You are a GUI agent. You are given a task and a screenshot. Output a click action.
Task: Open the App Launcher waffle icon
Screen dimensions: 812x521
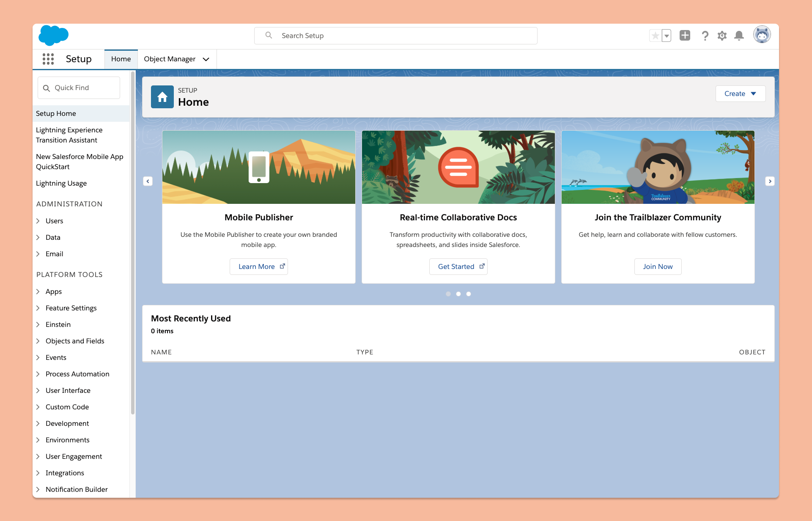pyautogui.click(x=48, y=59)
